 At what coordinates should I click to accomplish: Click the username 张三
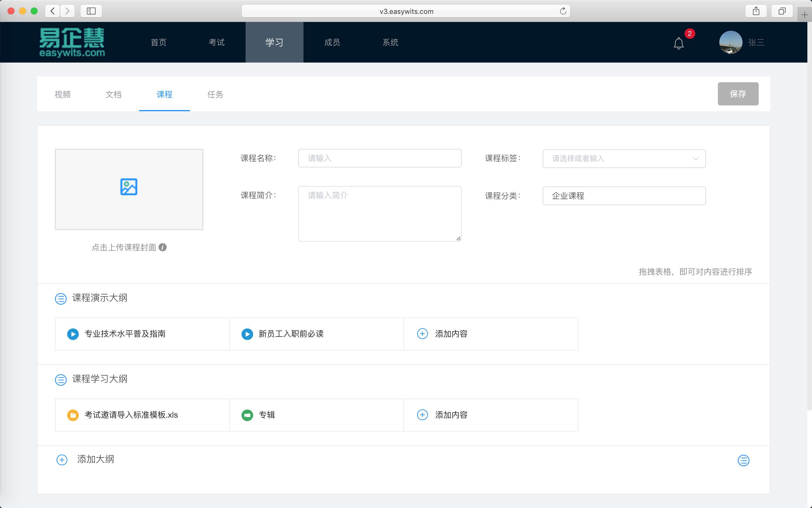(x=756, y=42)
